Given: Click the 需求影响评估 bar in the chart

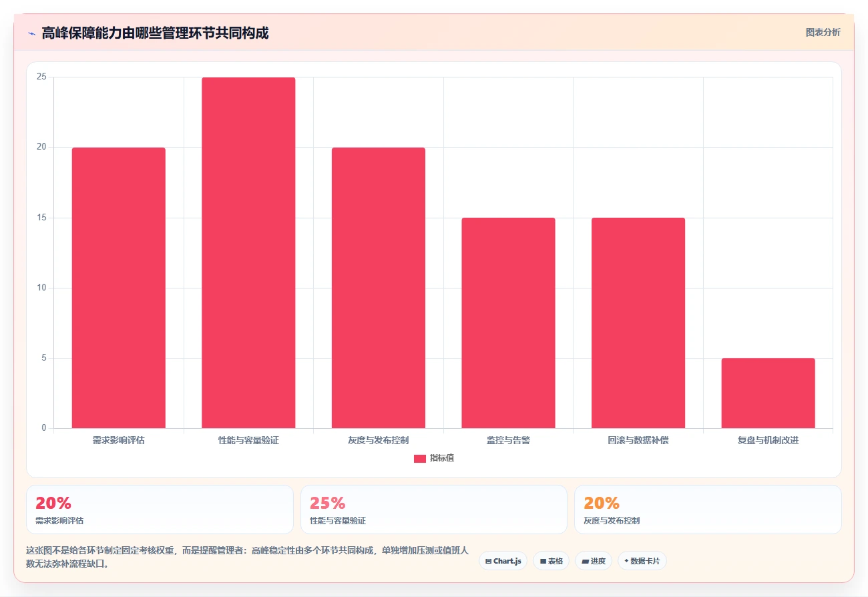Looking at the screenshot, I should [119, 288].
